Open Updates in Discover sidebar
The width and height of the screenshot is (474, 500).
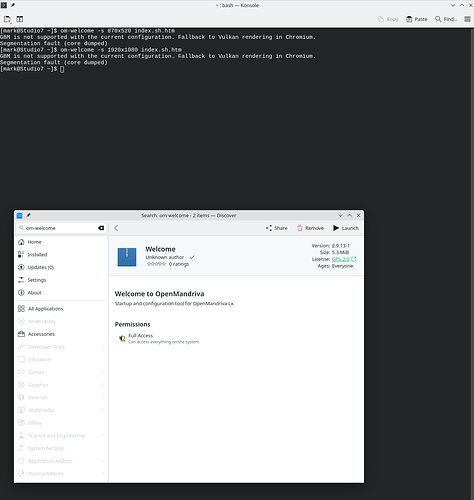pos(62,267)
